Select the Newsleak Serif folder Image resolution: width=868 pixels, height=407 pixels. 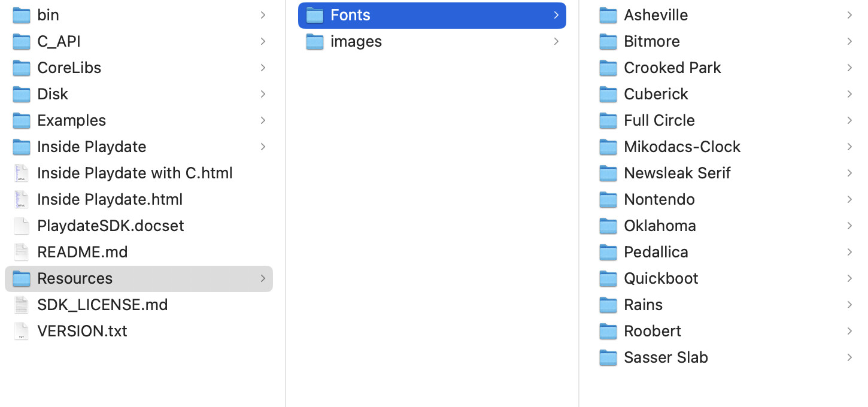(x=677, y=173)
